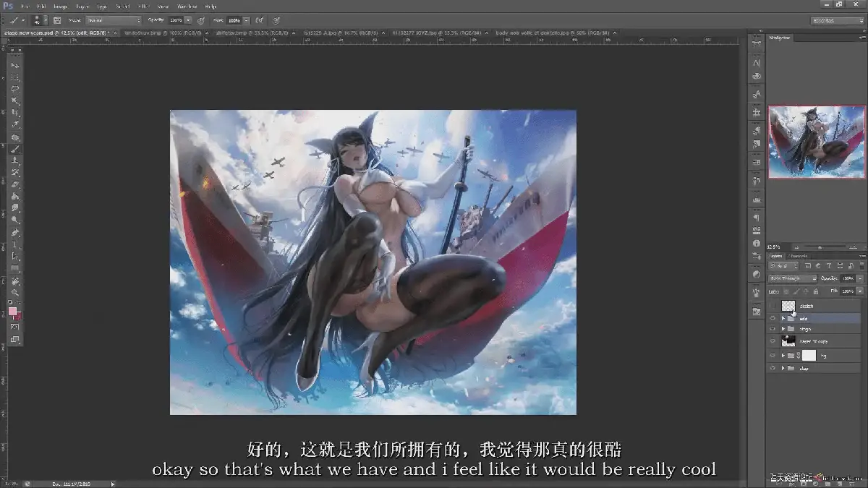Image resolution: width=868 pixels, height=488 pixels.
Task: Open the blend Mode dropdown (Normal)
Action: [114, 20]
